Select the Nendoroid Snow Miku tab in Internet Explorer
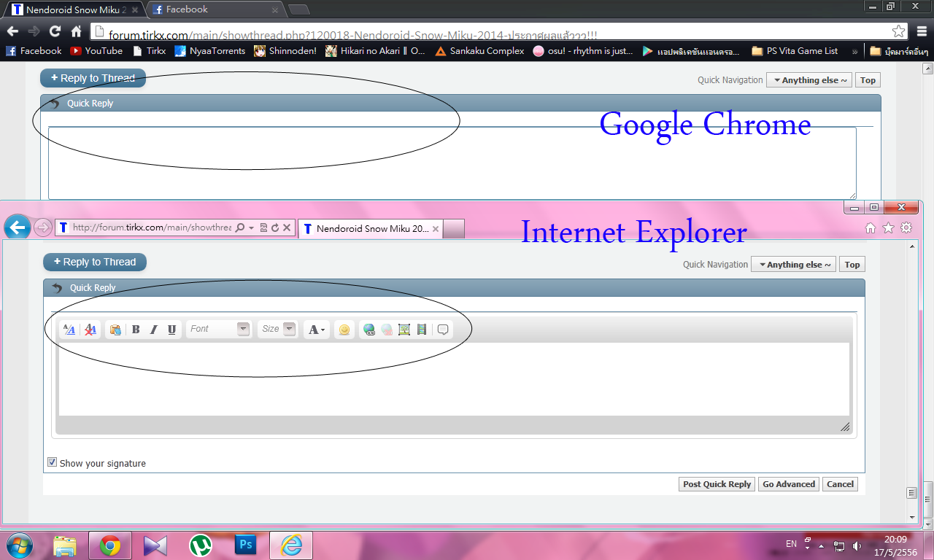 pos(370,228)
